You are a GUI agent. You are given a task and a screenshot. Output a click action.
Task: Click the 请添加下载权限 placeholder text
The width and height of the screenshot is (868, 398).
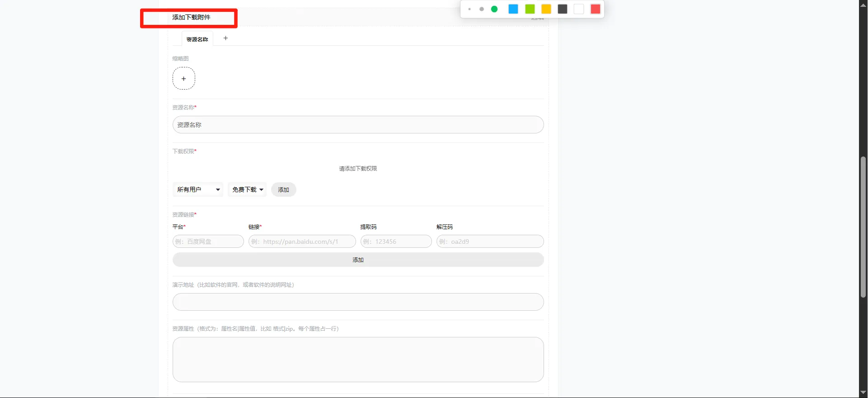coord(358,169)
